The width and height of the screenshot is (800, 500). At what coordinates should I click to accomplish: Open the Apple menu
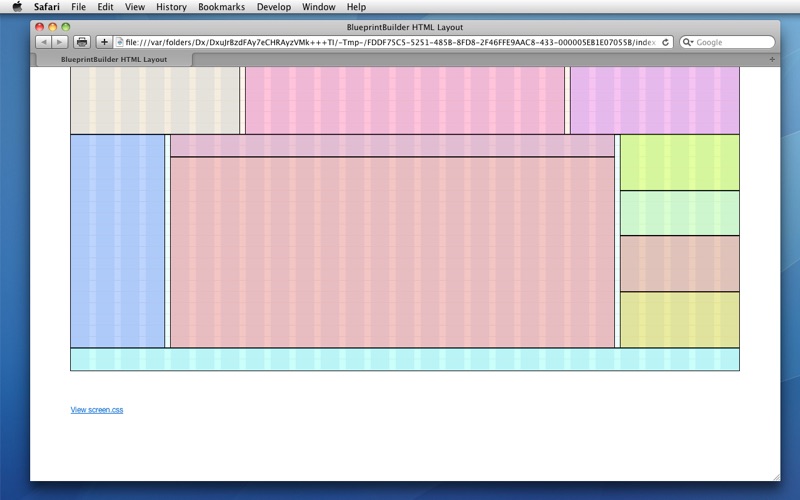pos(17,7)
